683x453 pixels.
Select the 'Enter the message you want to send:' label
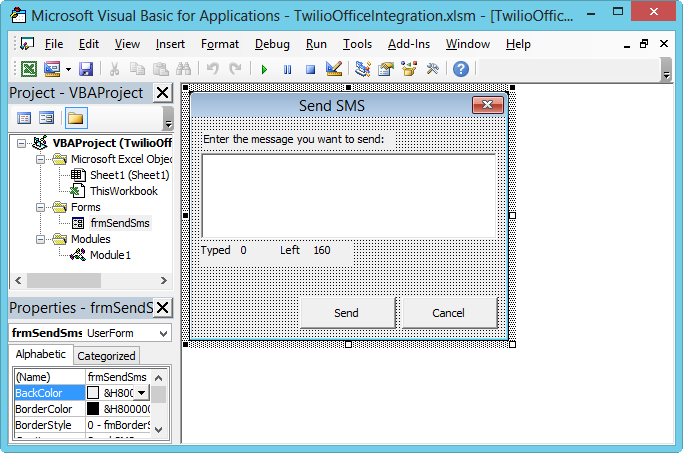point(294,139)
